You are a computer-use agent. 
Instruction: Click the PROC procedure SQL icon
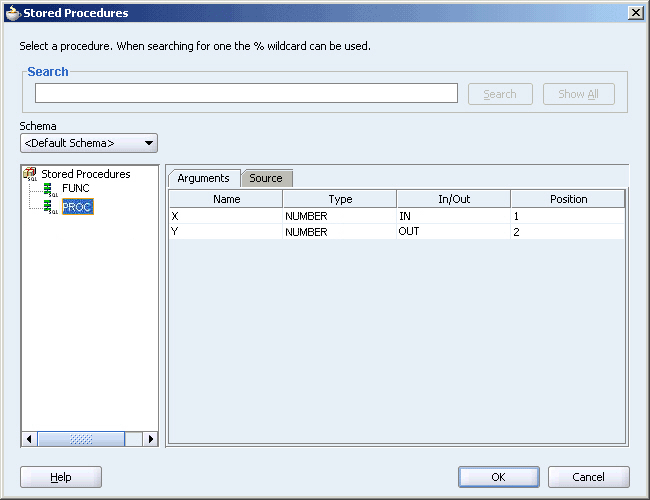tap(51, 207)
